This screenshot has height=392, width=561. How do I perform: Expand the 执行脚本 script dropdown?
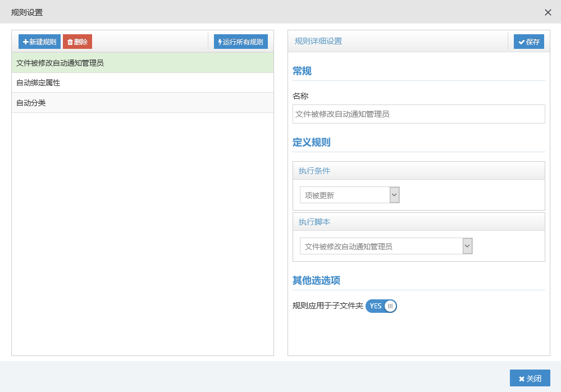click(x=386, y=246)
